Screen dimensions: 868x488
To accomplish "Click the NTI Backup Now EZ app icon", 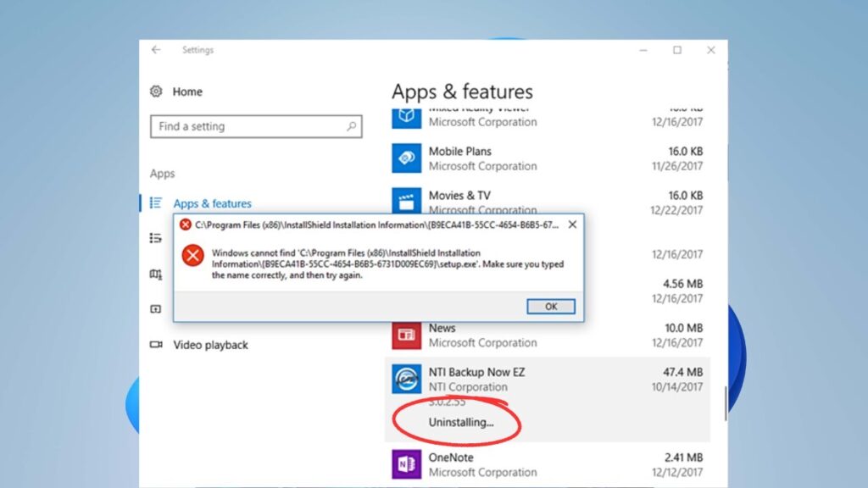I will 407,379.
